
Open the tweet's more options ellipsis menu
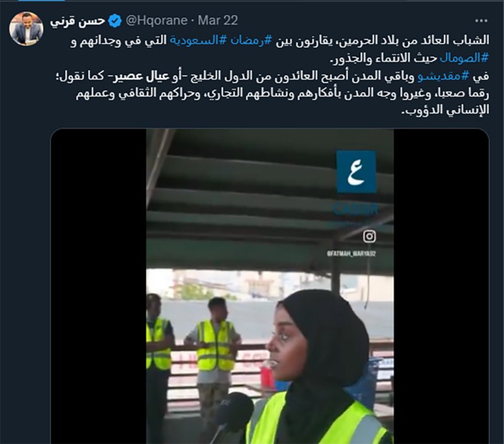point(481,21)
